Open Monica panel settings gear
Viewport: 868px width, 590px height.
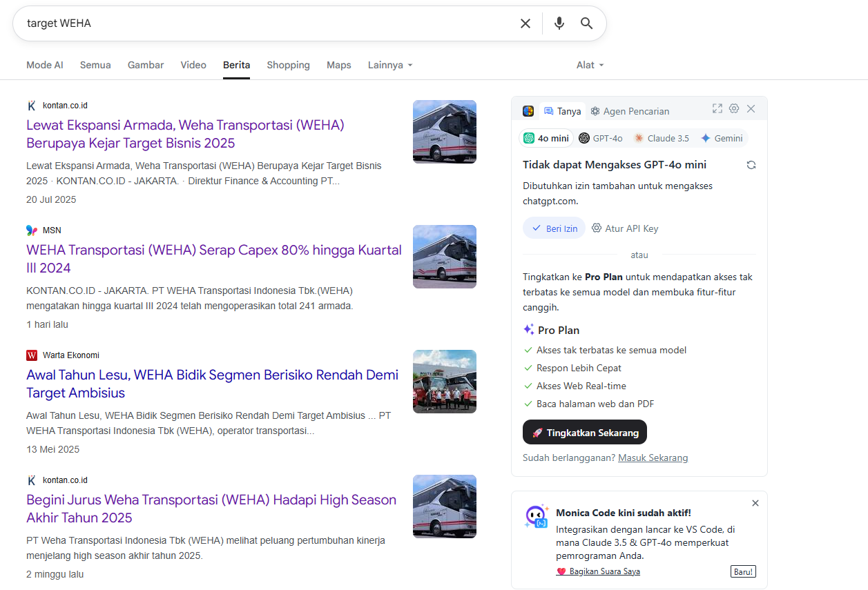[734, 108]
